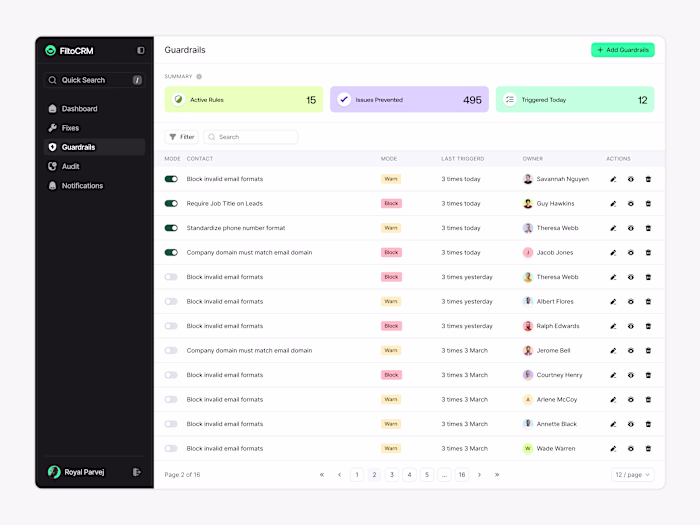Go to the next page chevron
The height and width of the screenshot is (525, 700).
point(479,475)
